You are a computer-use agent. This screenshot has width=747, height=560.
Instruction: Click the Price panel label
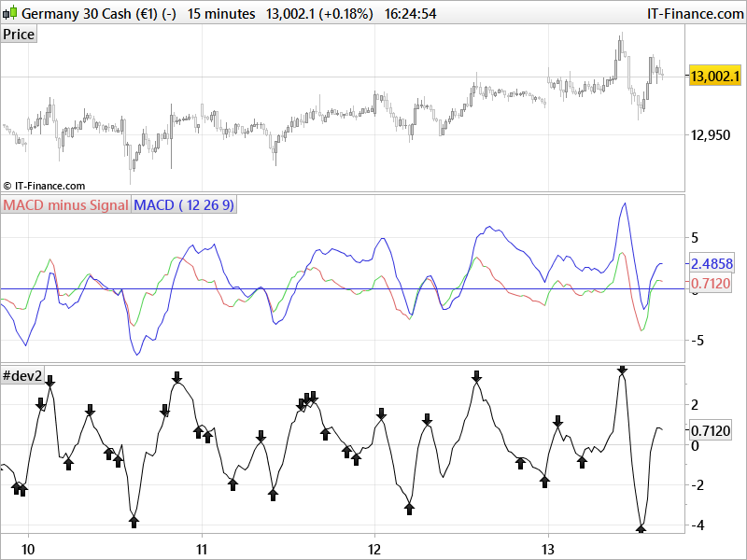click(19, 35)
